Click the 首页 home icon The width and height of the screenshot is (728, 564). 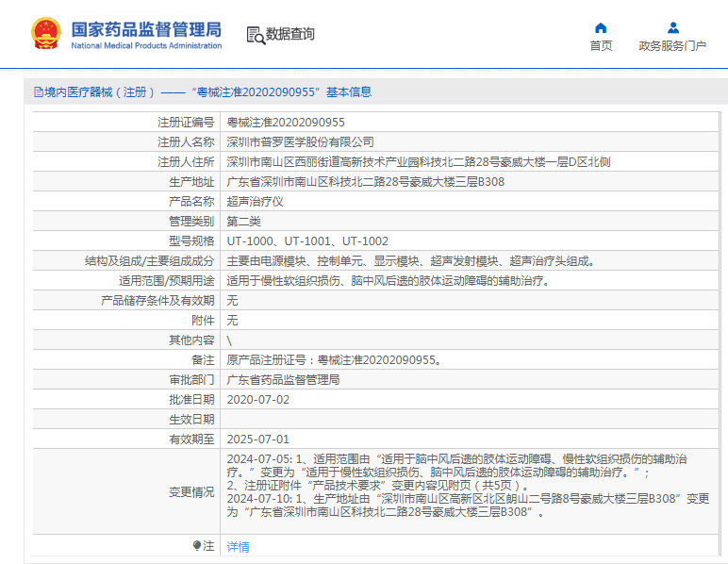[601, 28]
